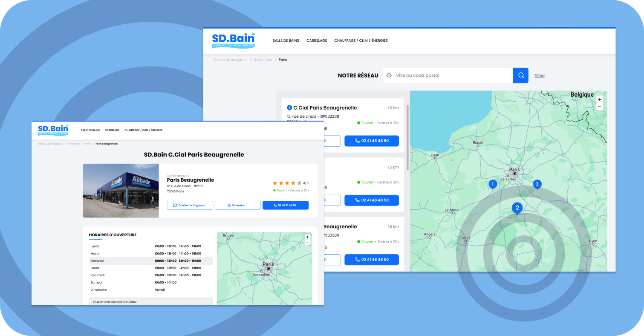Click the Aubade storefront photo
Image resolution: width=644 pixels, height=336 pixels.
click(121, 191)
